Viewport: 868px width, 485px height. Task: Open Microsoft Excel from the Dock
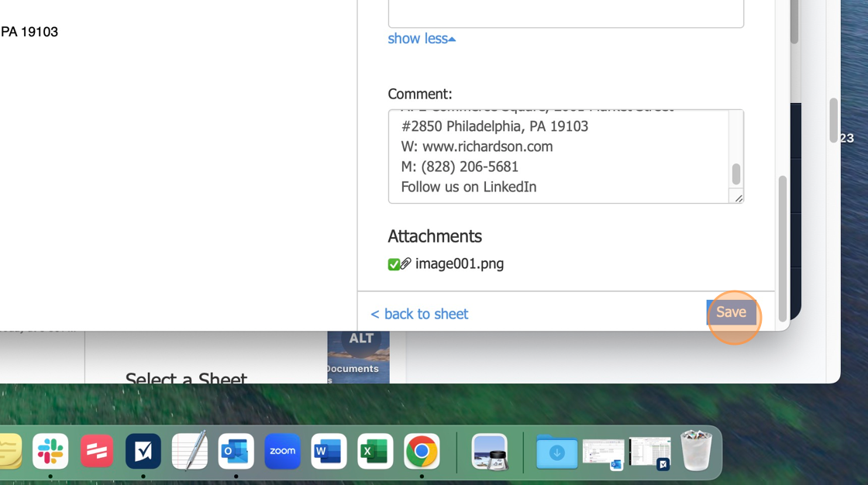pos(375,451)
